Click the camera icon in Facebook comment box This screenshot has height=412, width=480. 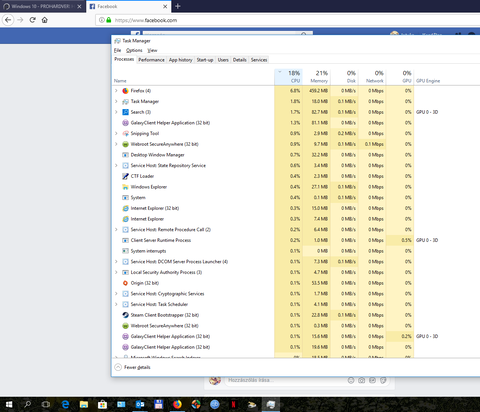[x=362, y=380]
